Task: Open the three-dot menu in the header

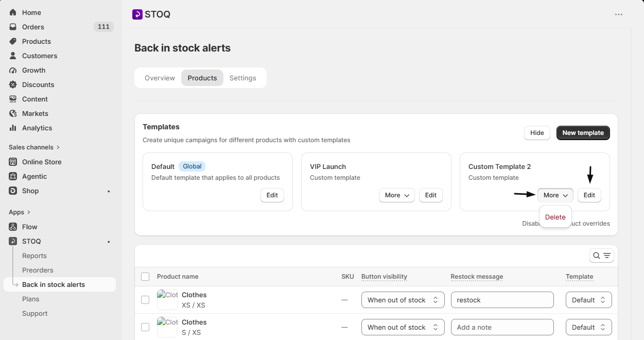Action: coord(619,14)
